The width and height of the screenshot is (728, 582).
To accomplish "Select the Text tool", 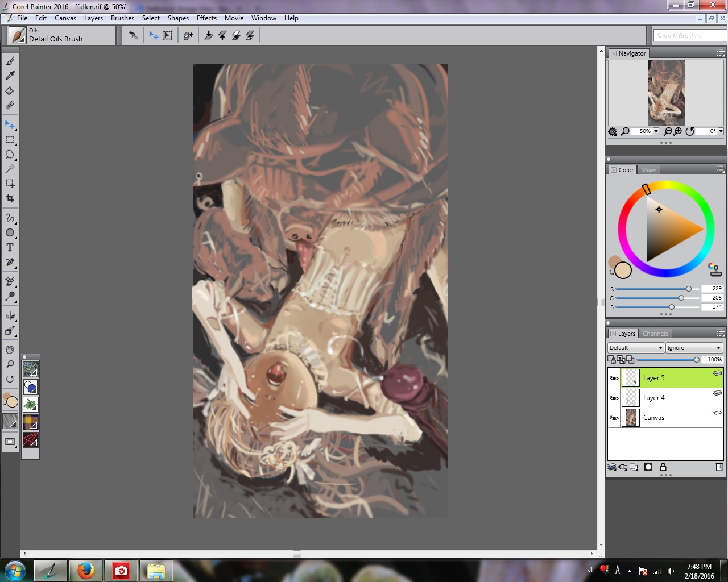I will (10, 247).
